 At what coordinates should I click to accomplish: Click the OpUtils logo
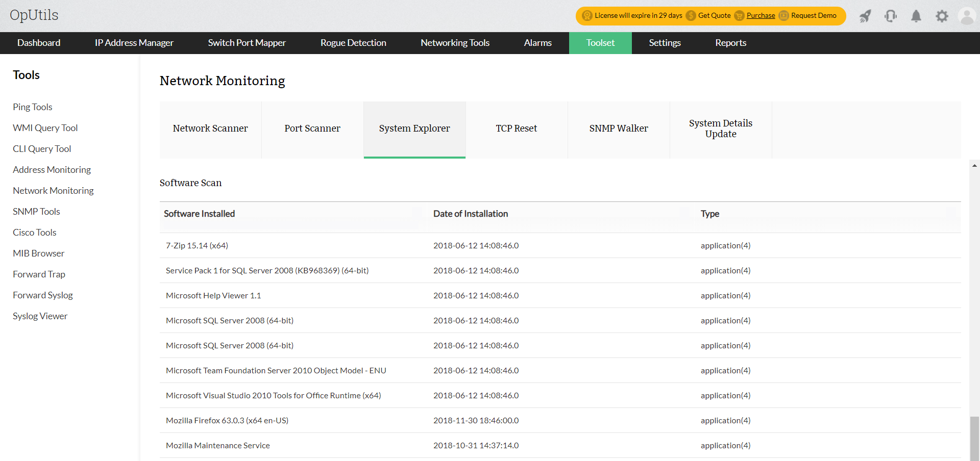[34, 15]
